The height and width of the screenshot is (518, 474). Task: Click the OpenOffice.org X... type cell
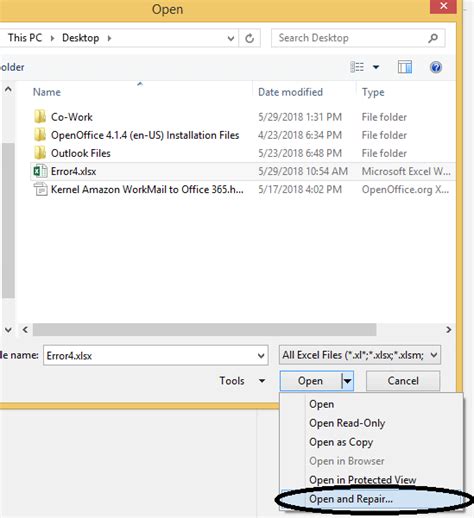click(405, 189)
